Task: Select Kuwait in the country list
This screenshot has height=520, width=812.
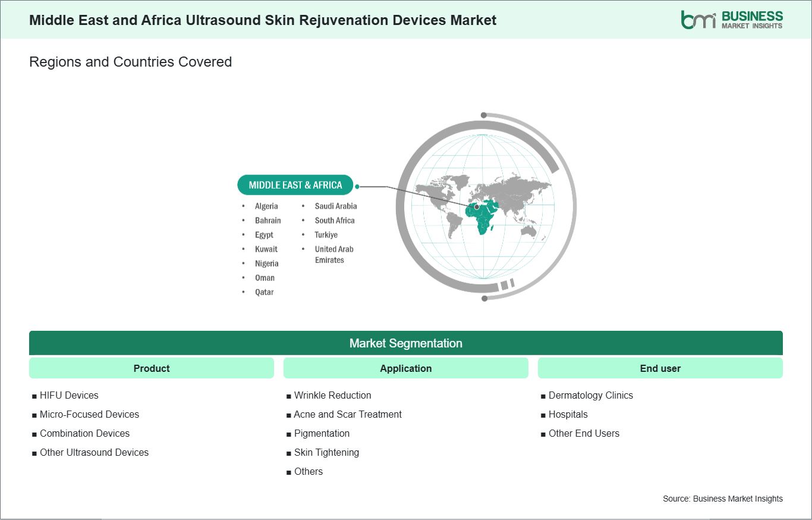Action: point(266,249)
